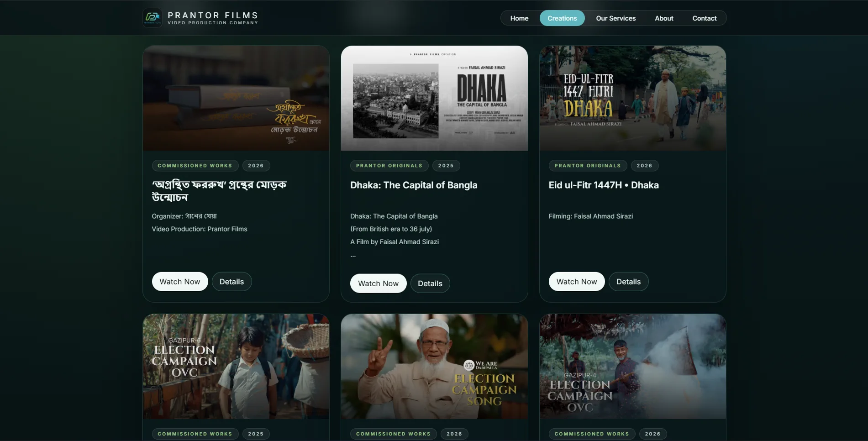Open Election Campaign Song thumbnail

434,367
